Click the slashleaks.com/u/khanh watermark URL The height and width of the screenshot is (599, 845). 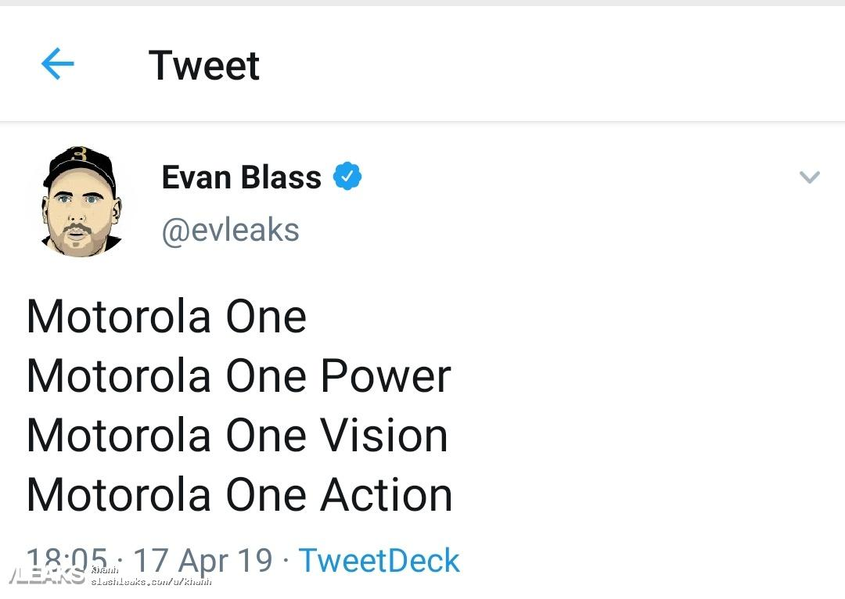click(152, 580)
